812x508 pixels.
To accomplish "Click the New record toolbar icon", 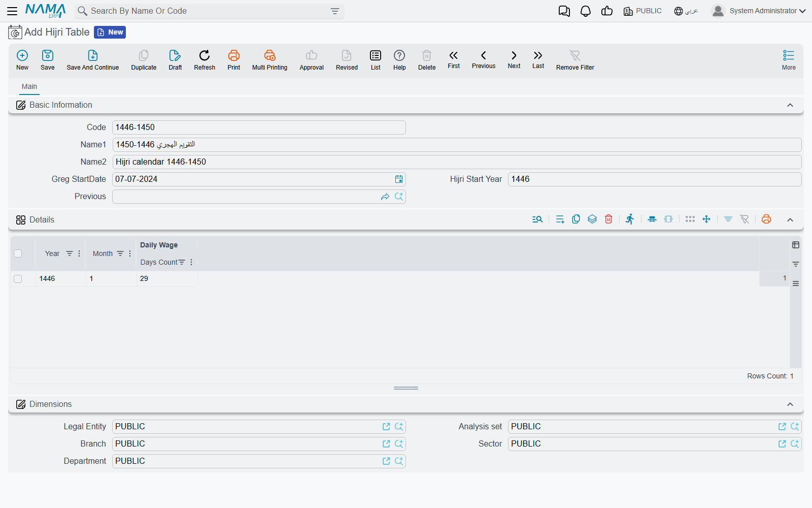I will point(22,60).
